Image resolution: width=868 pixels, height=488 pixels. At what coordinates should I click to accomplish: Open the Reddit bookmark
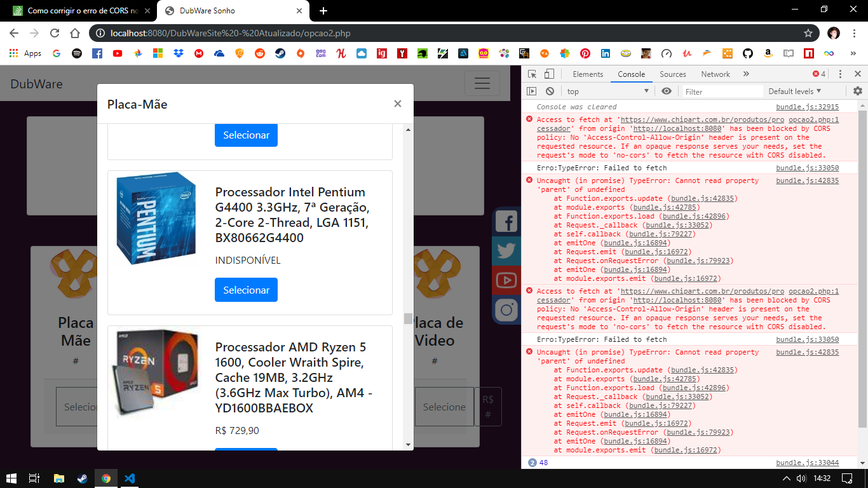[x=260, y=54]
